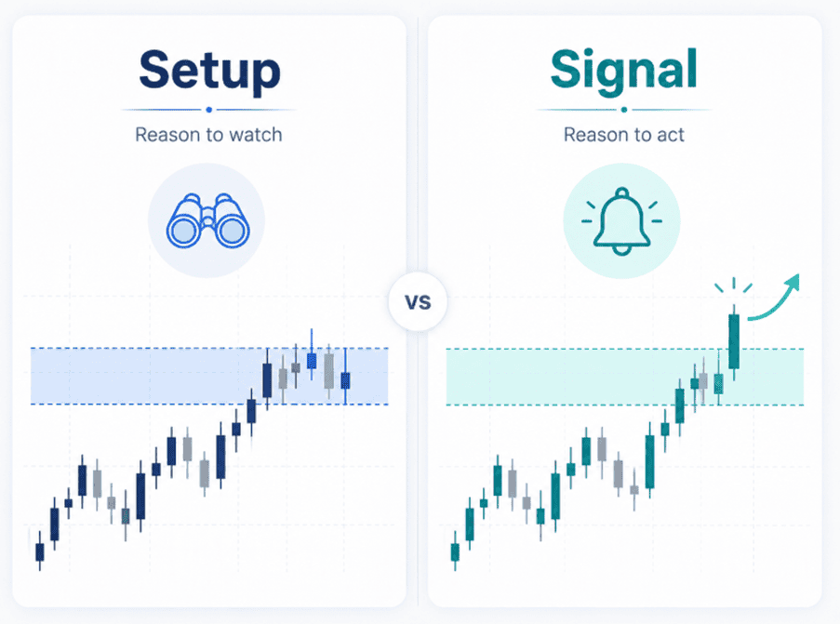Click the teal dot beneath the Signal heading
Image resolution: width=840 pixels, height=624 pixels.
pyautogui.click(x=624, y=110)
